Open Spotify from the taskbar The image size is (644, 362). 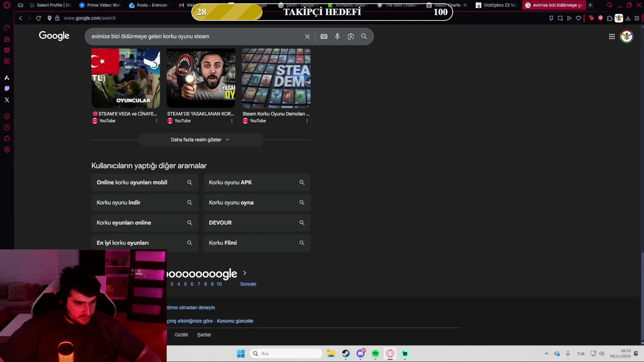(x=375, y=353)
